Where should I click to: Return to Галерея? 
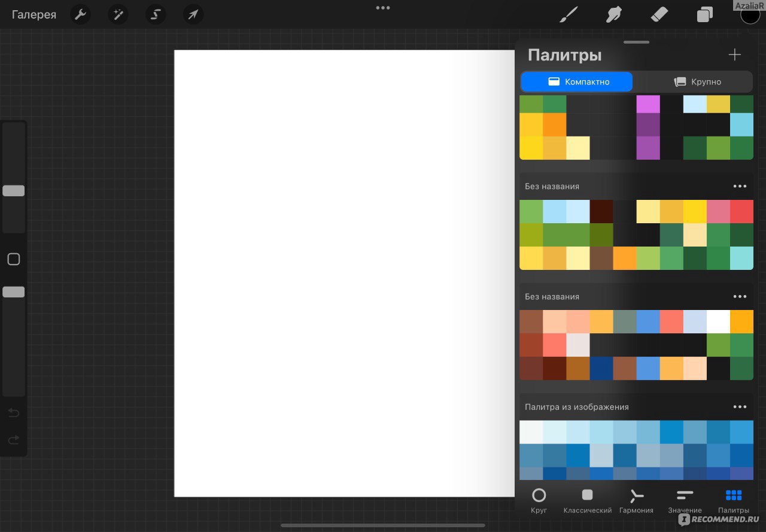tap(34, 14)
